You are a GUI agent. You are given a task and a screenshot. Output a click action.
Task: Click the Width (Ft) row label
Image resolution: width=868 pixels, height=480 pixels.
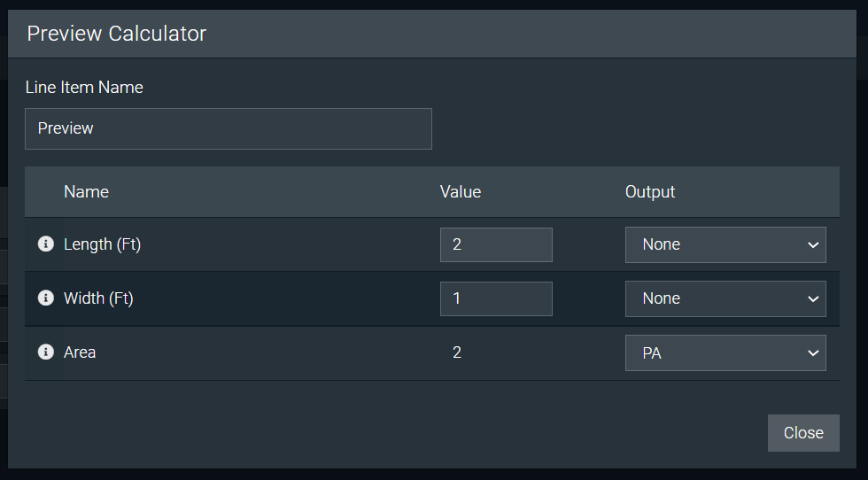(x=98, y=298)
